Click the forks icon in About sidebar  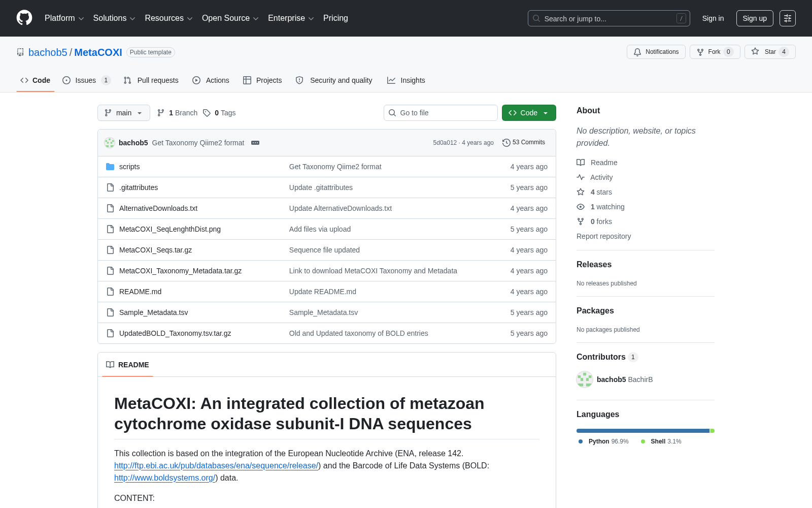click(x=581, y=221)
